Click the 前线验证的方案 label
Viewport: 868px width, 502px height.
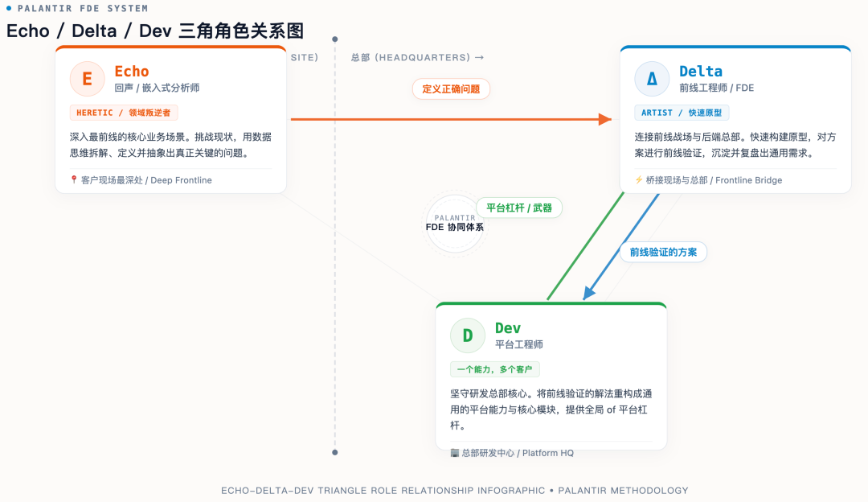tap(663, 252)
